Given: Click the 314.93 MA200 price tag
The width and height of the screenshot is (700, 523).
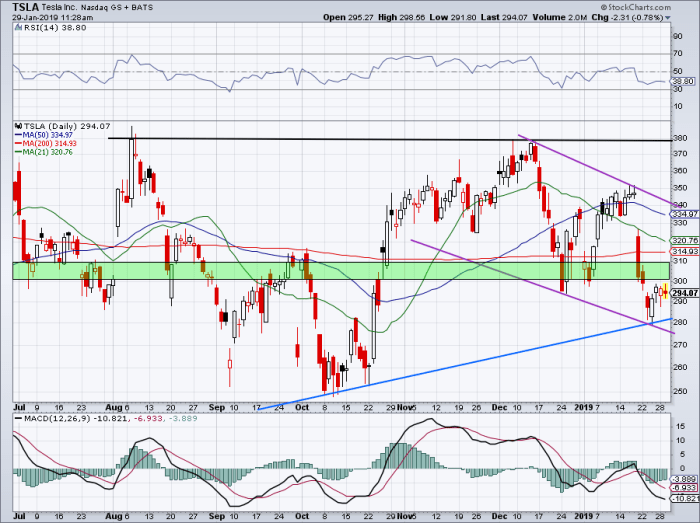Looking at the screenshot, I should tap(685, 252).
